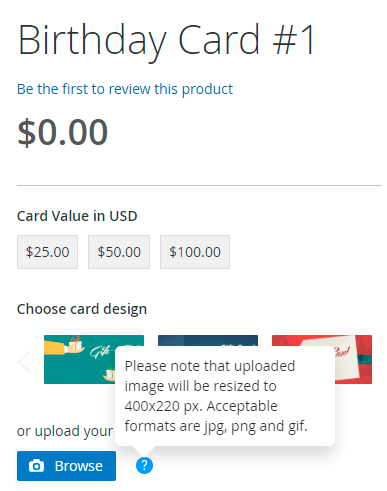Click the Birthday Card #1 product title

[166, 40]
